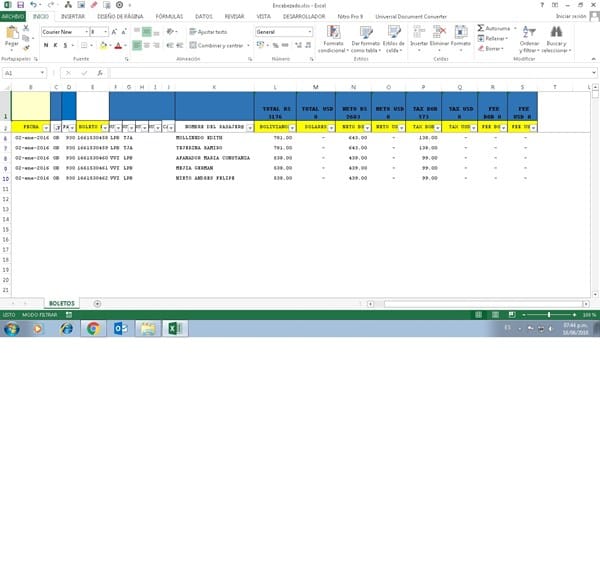Open the font size dropdown
Screen dimensions: 600x562
pos(105,32)
